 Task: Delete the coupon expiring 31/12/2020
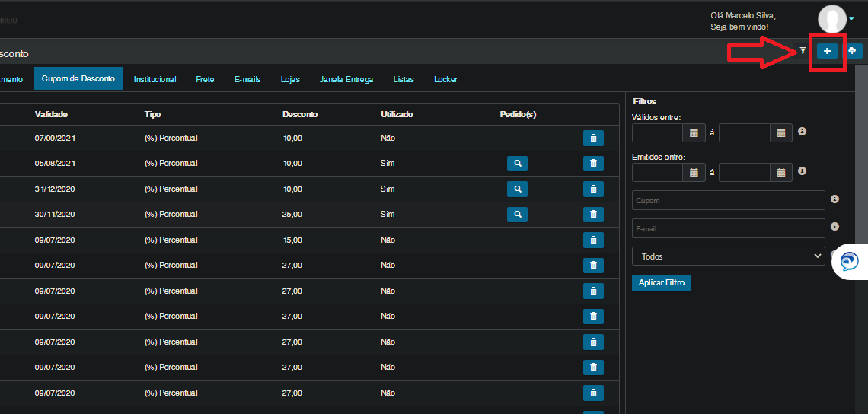593,189
